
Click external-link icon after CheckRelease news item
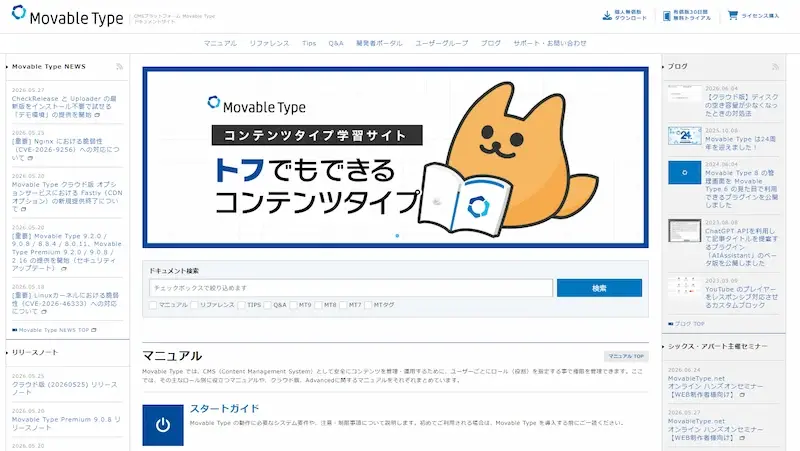pos(97,115)
